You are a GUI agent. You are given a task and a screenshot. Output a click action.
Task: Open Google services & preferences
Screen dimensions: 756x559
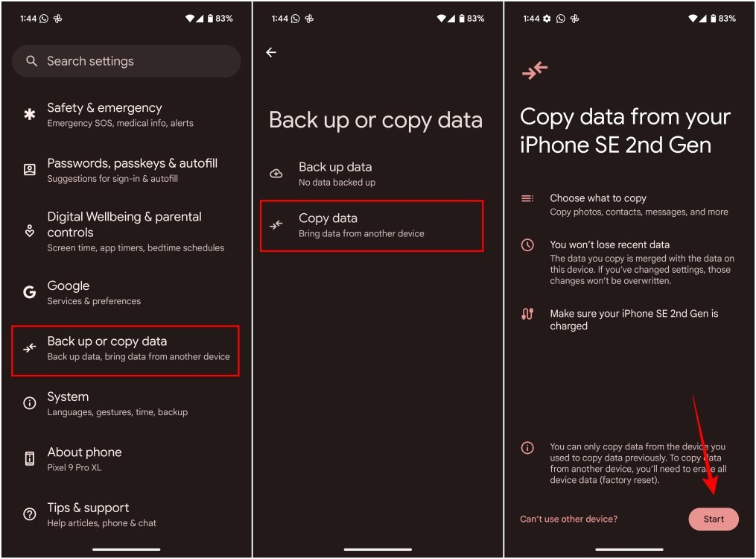pyautogui.click(x=127, y=292)
